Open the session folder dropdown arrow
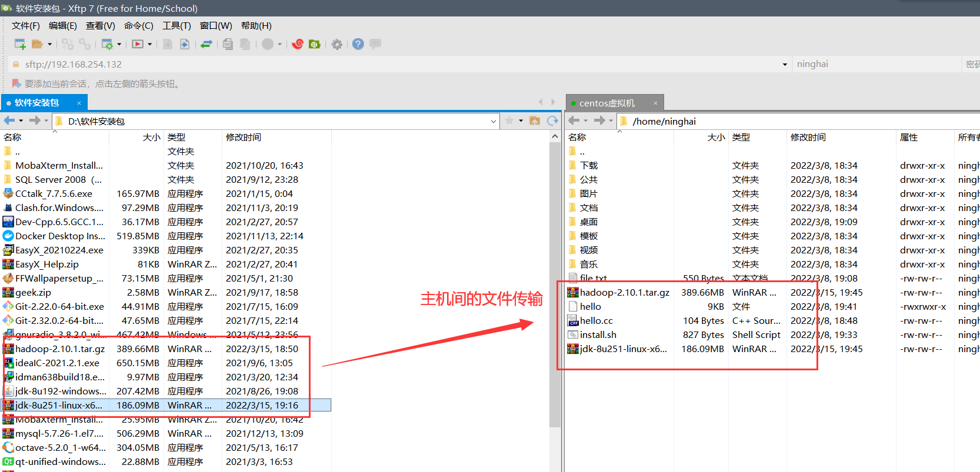 click(50, 44)
